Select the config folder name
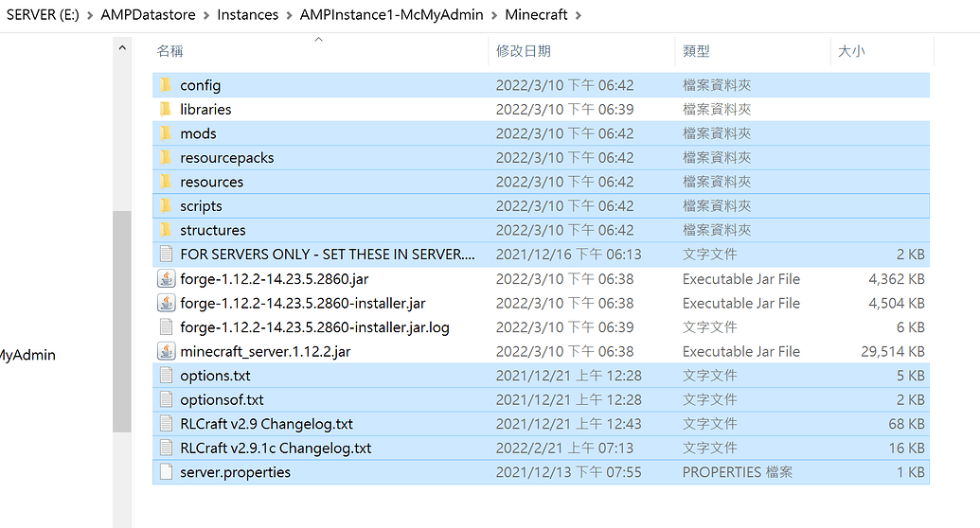Image resolution: width=980 pixels, height=528 pixels. click(x=200, y=85)
